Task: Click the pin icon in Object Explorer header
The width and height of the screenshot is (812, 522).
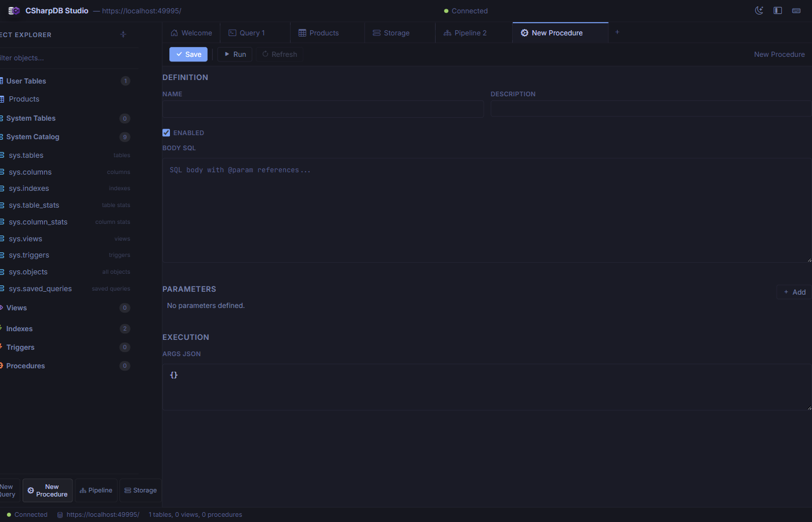Action: [123, 34]
